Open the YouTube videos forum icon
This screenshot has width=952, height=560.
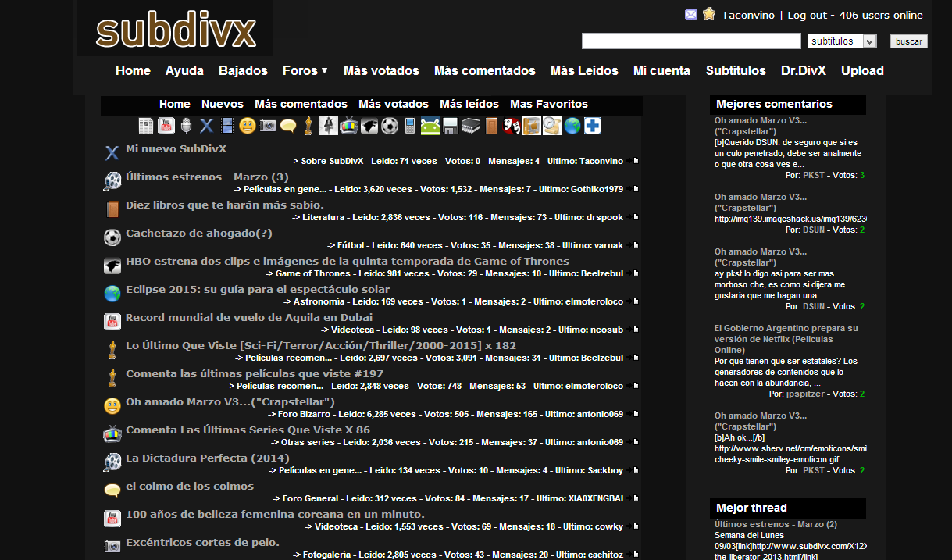point(165,125)
